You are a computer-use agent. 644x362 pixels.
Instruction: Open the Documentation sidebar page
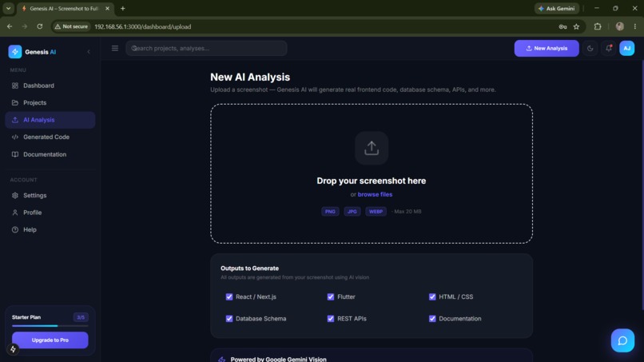tap(50, 154)
